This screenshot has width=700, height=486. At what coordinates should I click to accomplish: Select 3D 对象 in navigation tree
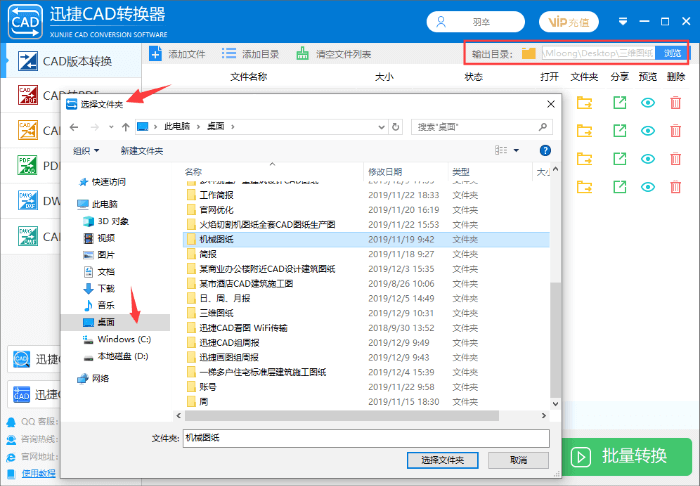click(x=112, y=221)
